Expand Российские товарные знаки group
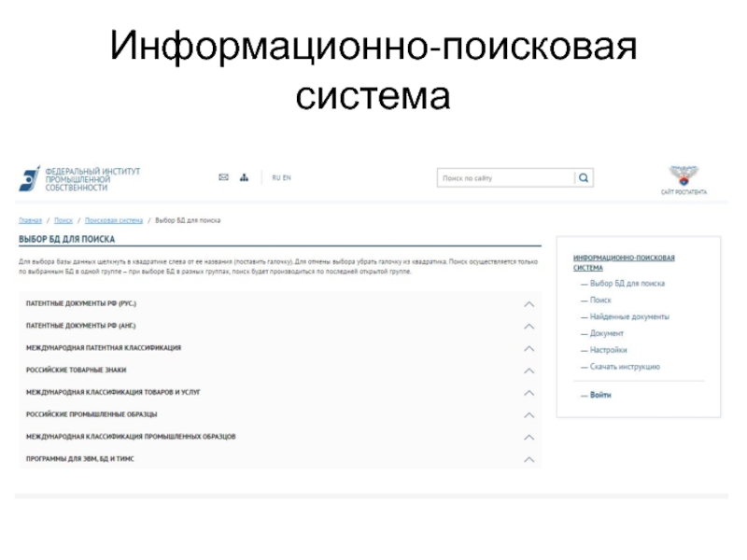This screenshot has height=560, width=747. tap(529, 371)
